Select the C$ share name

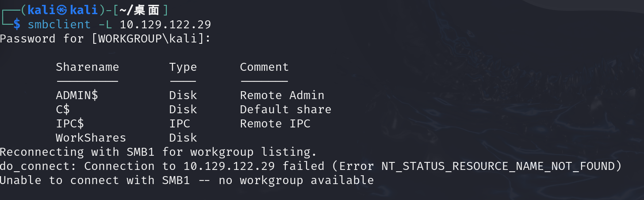[63, 109]
